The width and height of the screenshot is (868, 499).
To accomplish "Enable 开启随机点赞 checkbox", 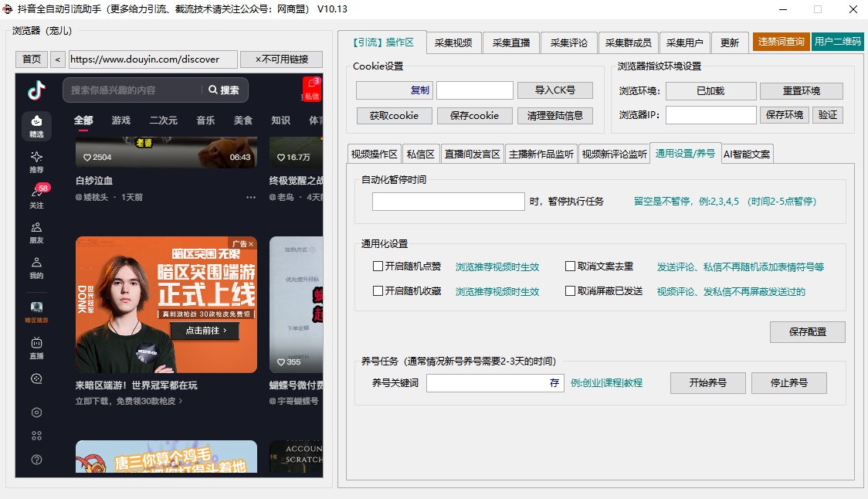I will (x=378, y=266).
